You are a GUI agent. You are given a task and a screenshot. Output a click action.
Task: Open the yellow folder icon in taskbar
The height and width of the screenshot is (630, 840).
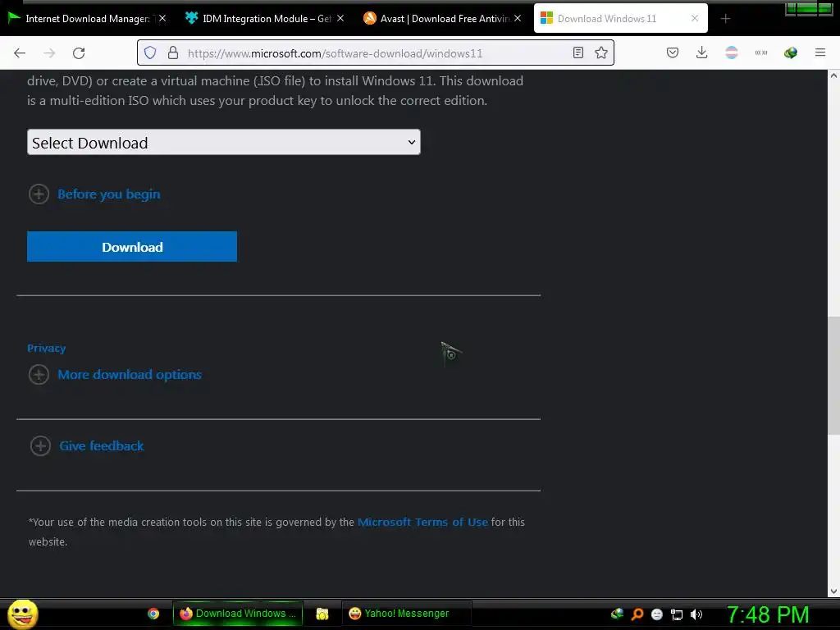tap(322, 614)
